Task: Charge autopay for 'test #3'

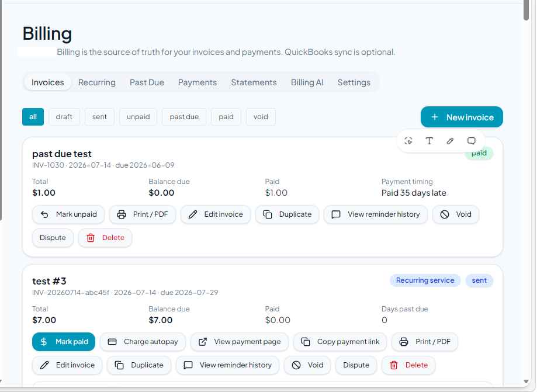Action: coord(143,342)
